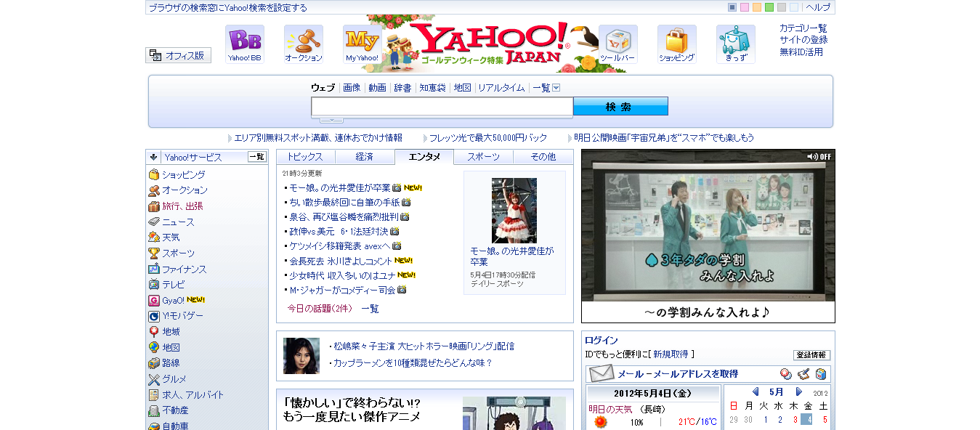Click the shopping bag icon beside mail link
Image resolution: width=980 pixels, height=430 pixels.
(821, 374)
